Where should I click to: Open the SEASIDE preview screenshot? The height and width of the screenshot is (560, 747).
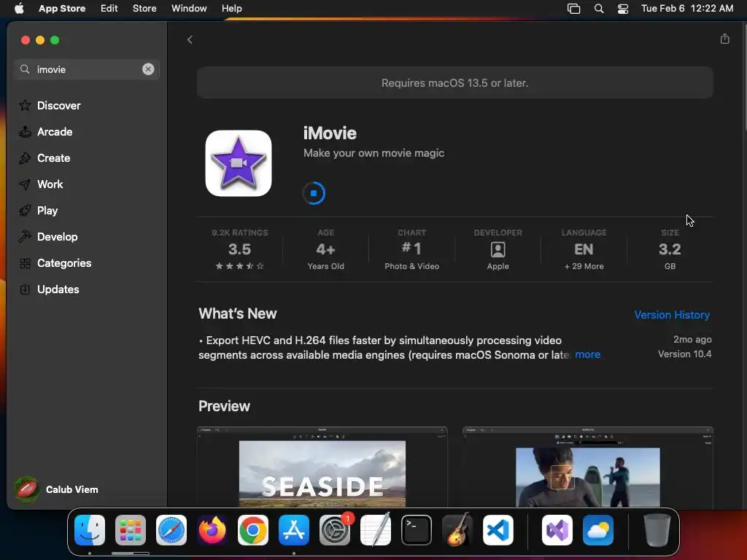tap(322, 467)
